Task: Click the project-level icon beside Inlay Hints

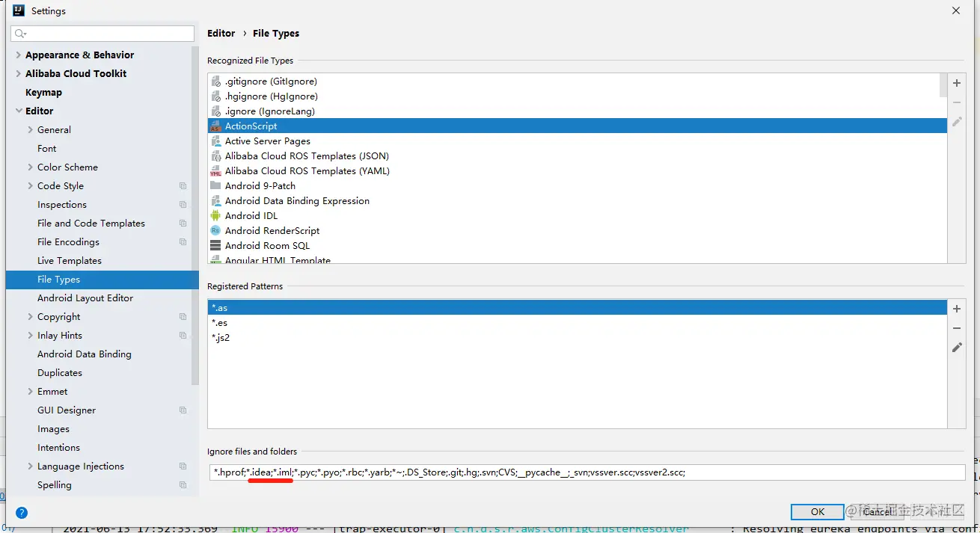Action: (183, 336)
